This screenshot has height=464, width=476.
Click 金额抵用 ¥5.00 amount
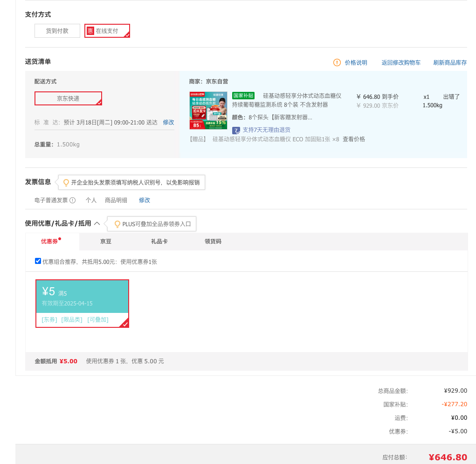69,361
